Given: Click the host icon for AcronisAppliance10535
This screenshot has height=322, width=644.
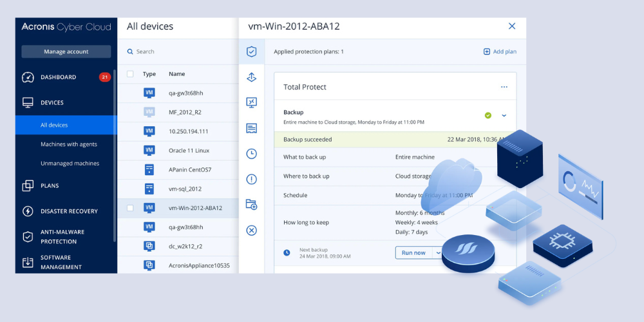Looking at the screenshot, I should coord(149,265).
